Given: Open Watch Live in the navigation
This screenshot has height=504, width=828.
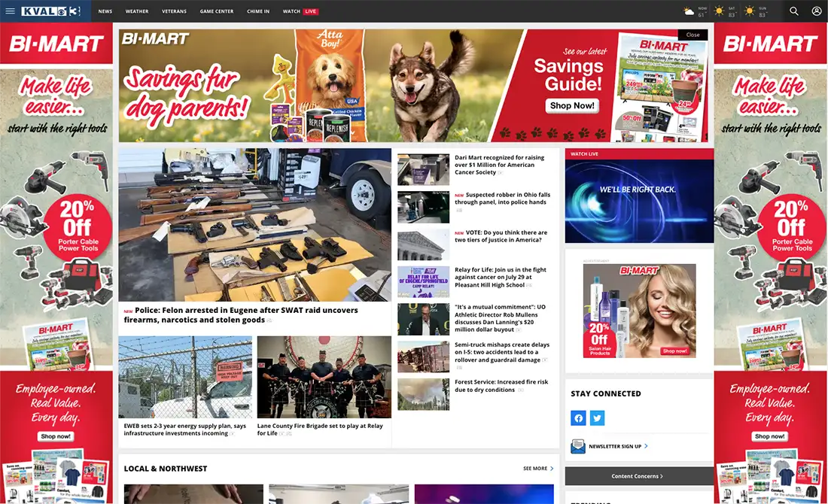Looking at the screenshot, I should coord(300,11).
